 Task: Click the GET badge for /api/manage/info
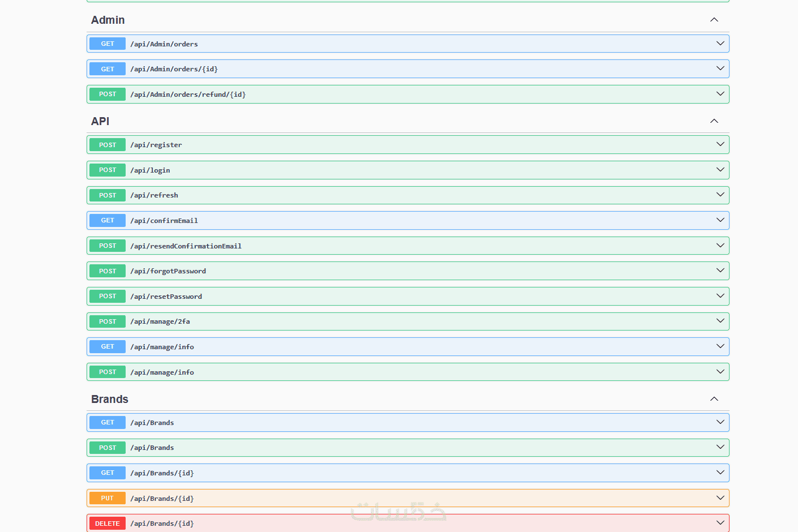pyautogui.click(x=108, y=346)
